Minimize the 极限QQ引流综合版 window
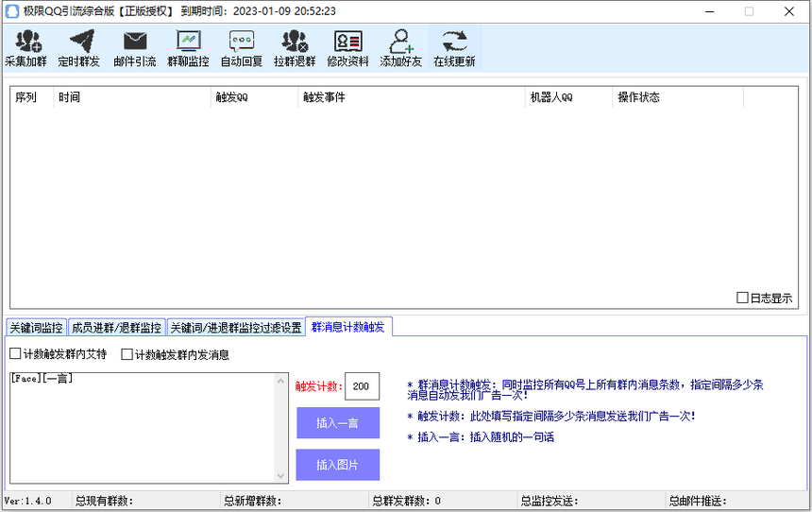 coord(709,11)
